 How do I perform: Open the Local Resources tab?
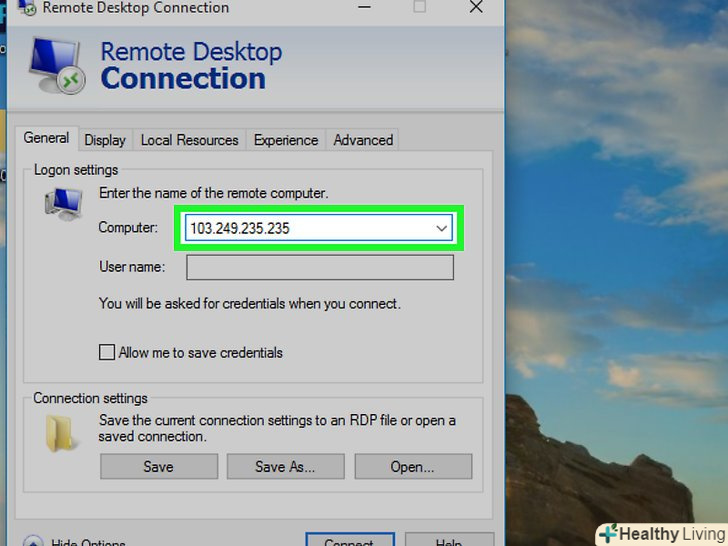pyautogui.click(x=189, y=140)
